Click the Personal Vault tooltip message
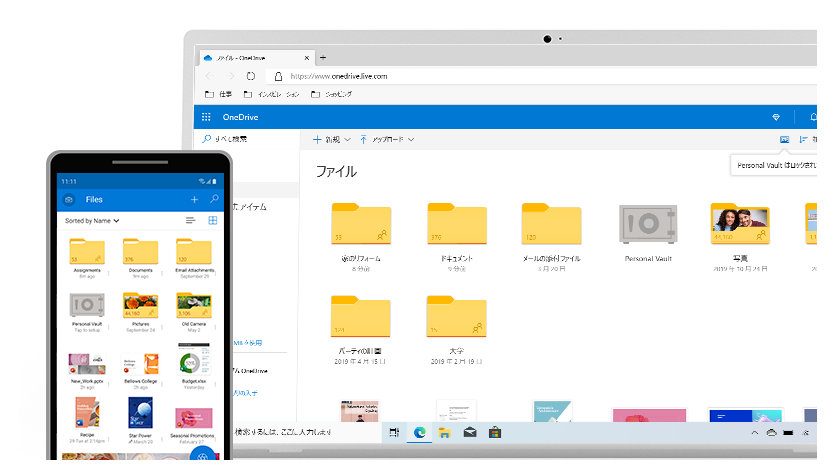834x470 pixels. point(774,165)
